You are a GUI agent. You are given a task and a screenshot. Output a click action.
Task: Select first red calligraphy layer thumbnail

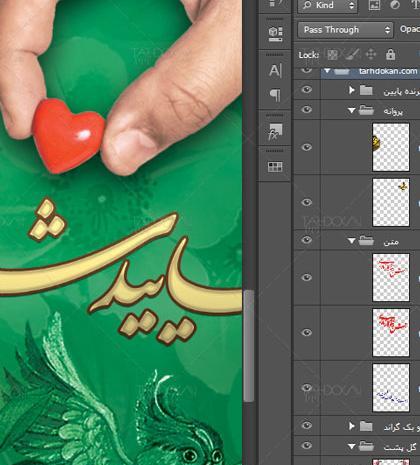point(391,277)
